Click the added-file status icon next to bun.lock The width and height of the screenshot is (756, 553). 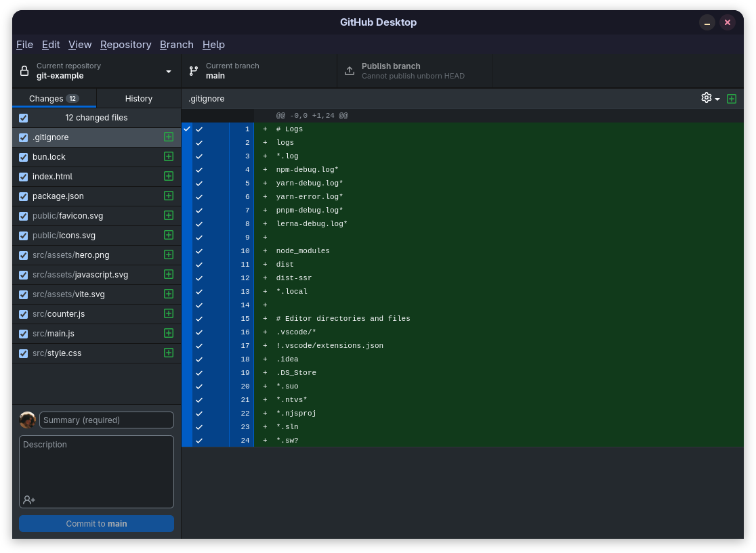[x=168, y=156]
